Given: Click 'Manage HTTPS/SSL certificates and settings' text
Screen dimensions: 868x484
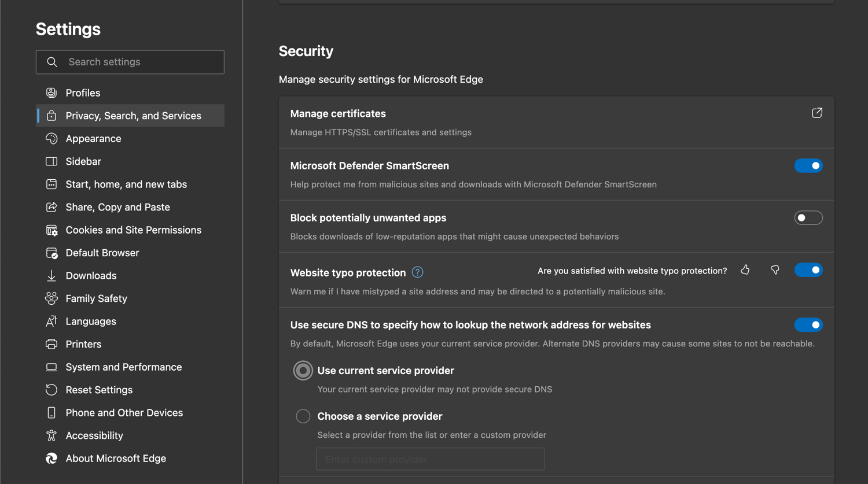Looking at the screenshot, I should pyautogui.click(x=381, y=132).
